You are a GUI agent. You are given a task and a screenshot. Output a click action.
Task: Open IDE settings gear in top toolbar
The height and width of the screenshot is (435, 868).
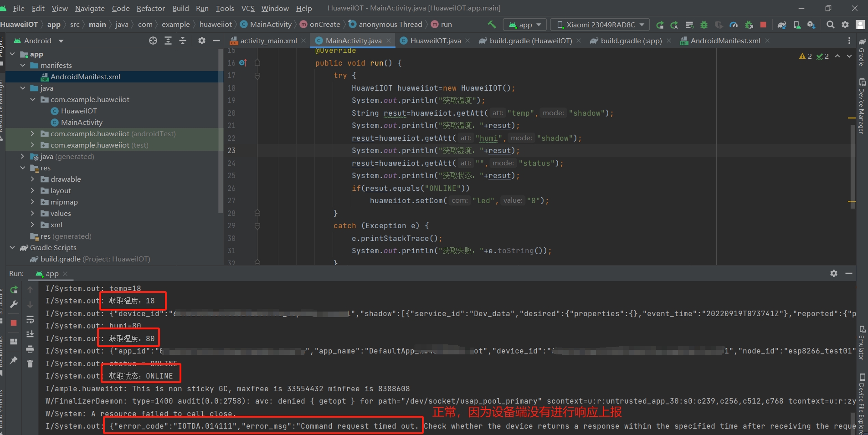click(845, 25)
